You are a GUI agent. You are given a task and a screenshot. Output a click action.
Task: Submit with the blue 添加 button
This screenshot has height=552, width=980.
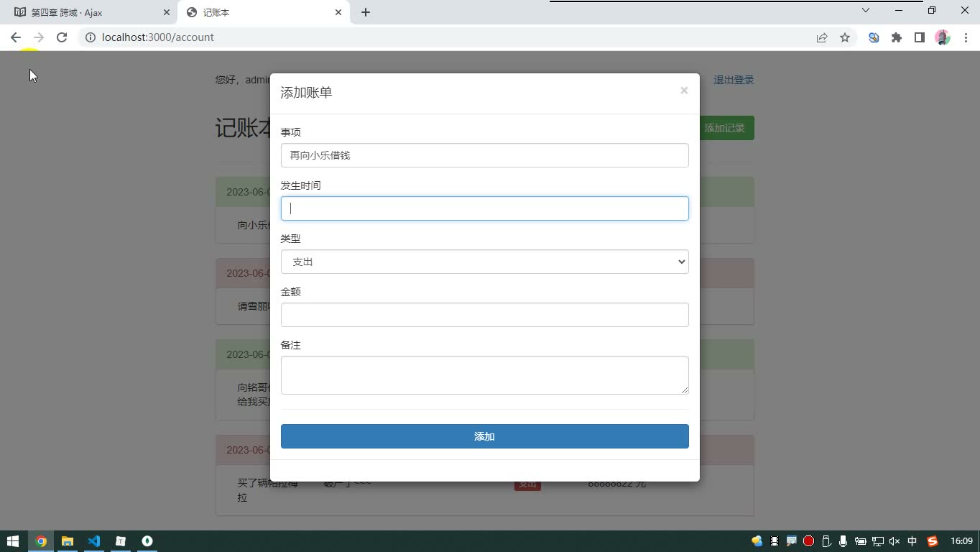tap(485, 436)
